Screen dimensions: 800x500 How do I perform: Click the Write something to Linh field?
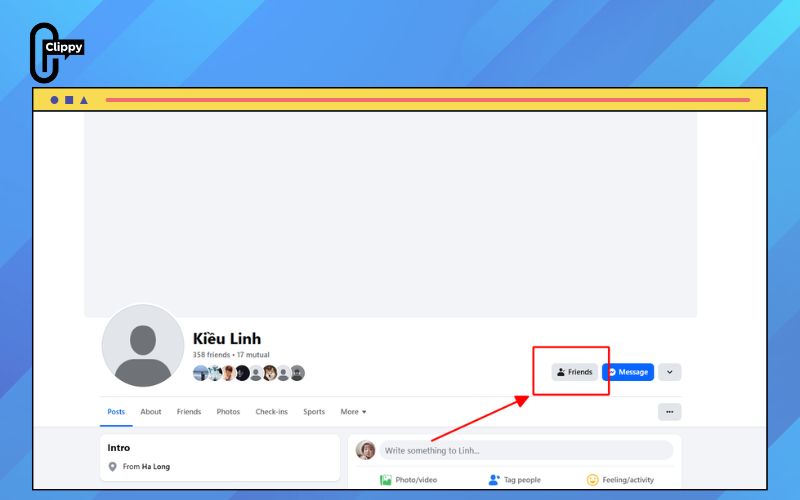[526, 451]
